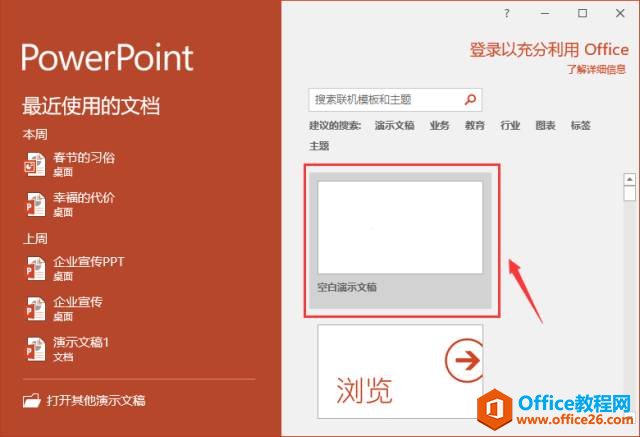Click the 演示文稿1 file icon
Image resolution: width=640 pixels, height=437 pixels.
click(x=35, y=349)
